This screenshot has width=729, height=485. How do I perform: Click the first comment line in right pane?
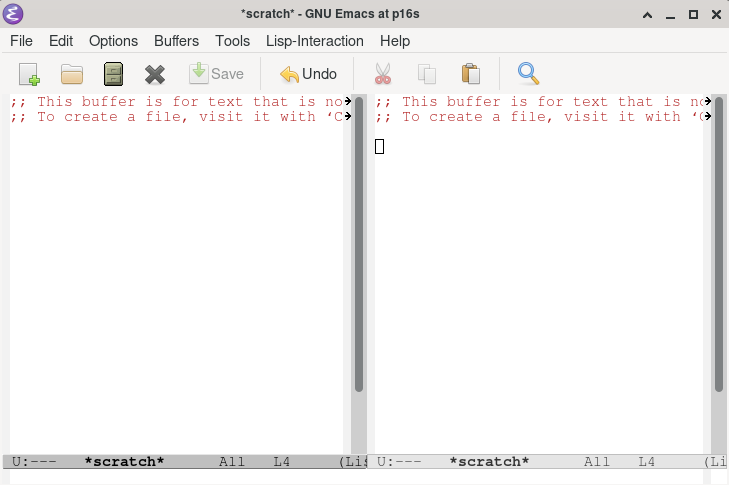point(541,101)
